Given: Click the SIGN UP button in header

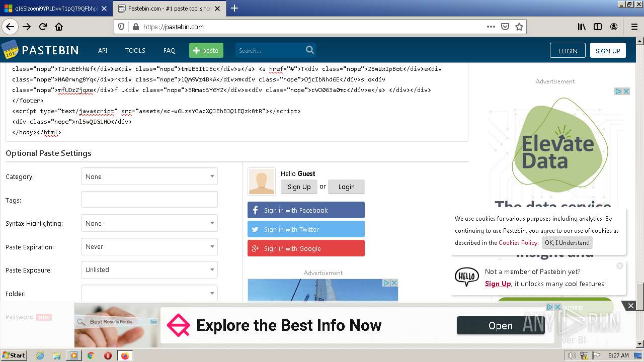Looking at the screenshot, I should pos(608,50).
